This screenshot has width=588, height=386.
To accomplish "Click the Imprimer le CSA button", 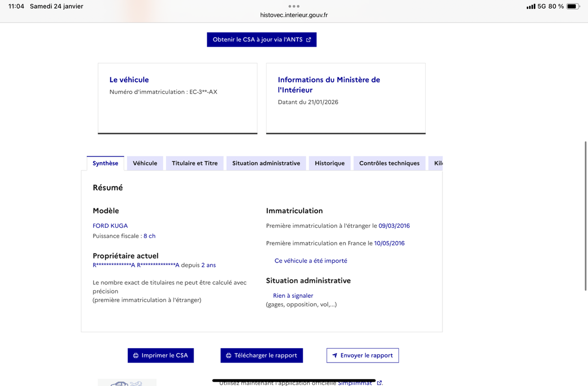I will pos(161,355).
